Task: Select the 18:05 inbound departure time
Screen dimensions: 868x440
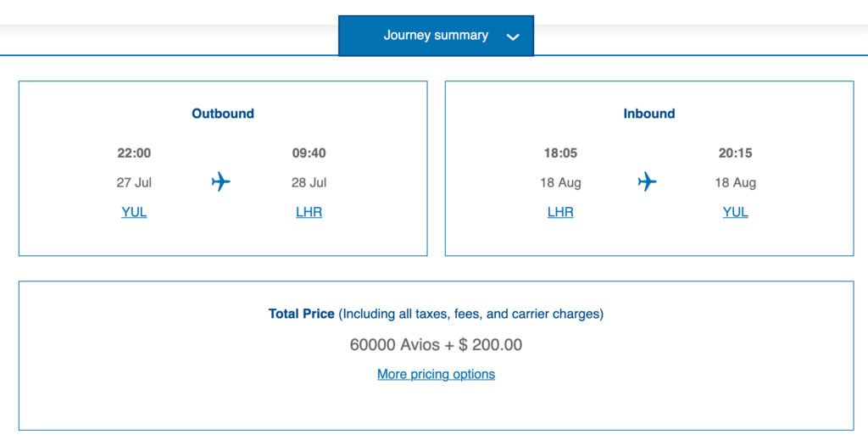Action: [x=560, y=153]
